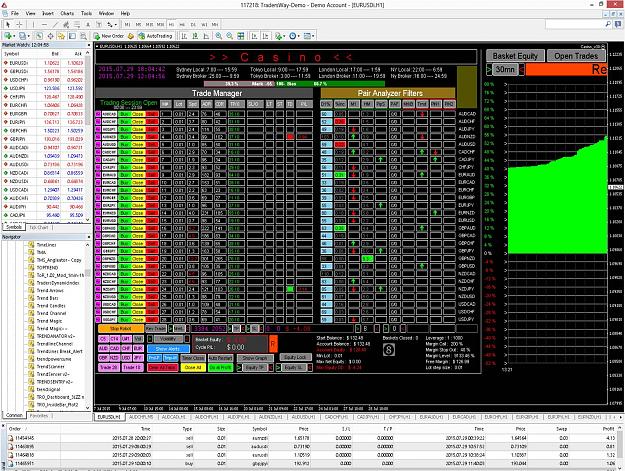Click green arrow left of 30mn
The image size is (625, 471).
pos(489,69)
